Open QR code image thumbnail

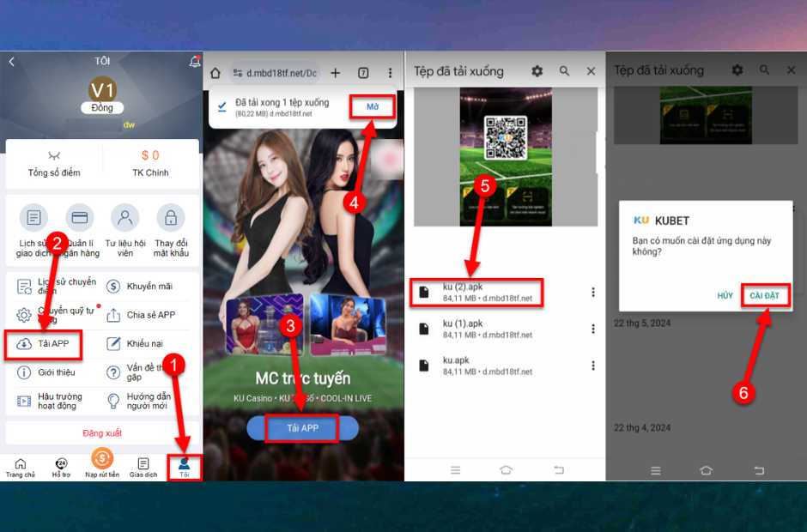point(506,156)
